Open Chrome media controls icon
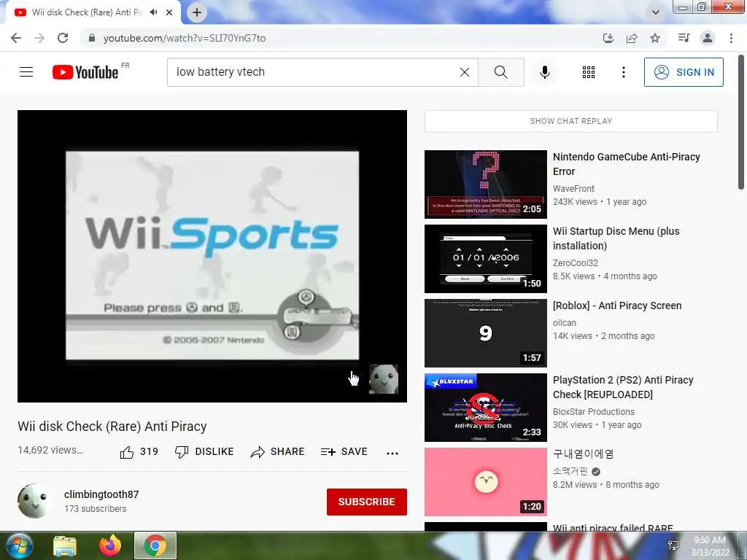 pyautogui.click(x=684, y=38)
